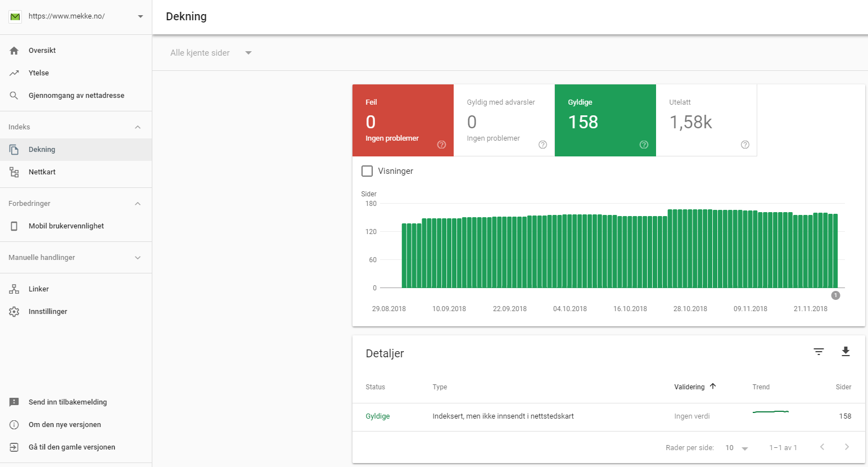Open Mobil brukervennlighet page

[x=66, y=226]
